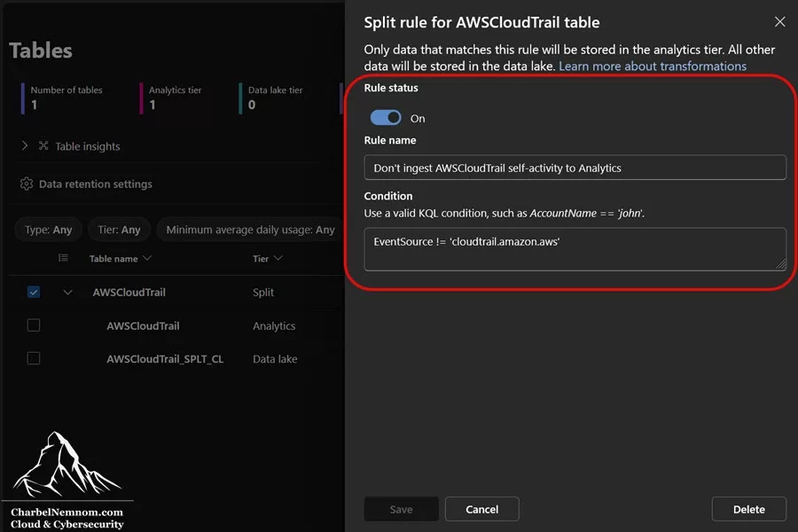The image size is (798, 532).
Task: Open Learn more about transformations link
Action: [652, 66]
